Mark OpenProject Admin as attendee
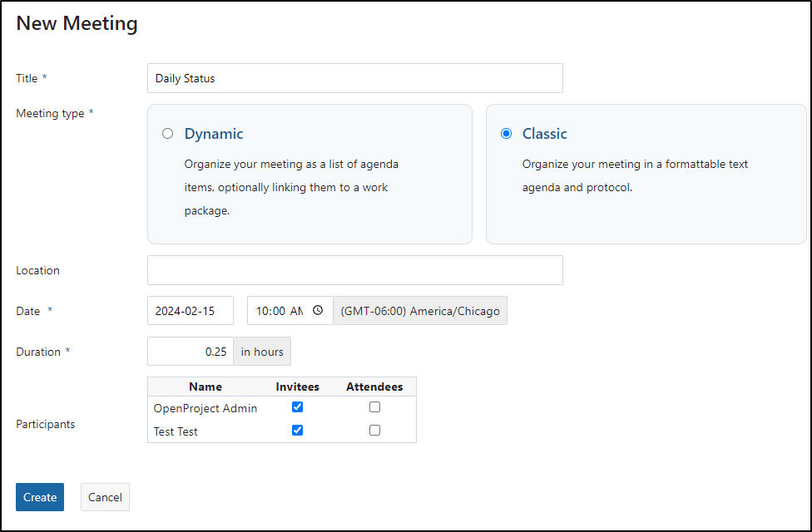The image size is (812, 532). point(374,407)
